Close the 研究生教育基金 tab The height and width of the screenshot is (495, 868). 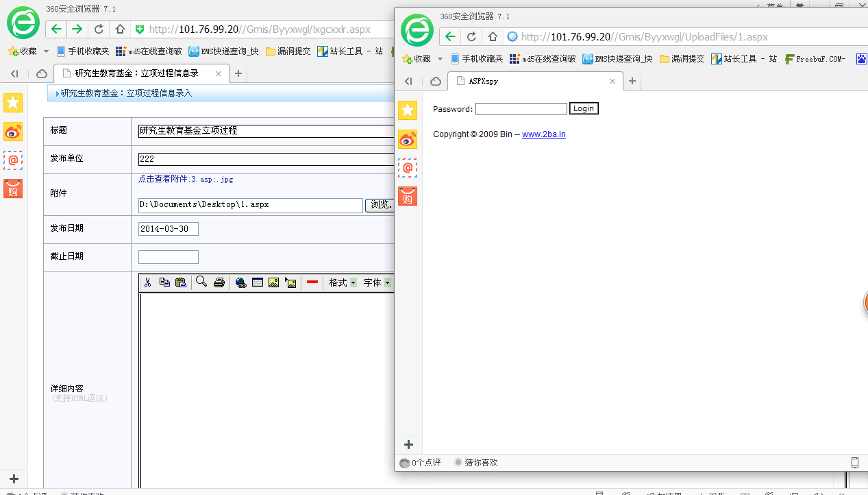coord(219,73)
